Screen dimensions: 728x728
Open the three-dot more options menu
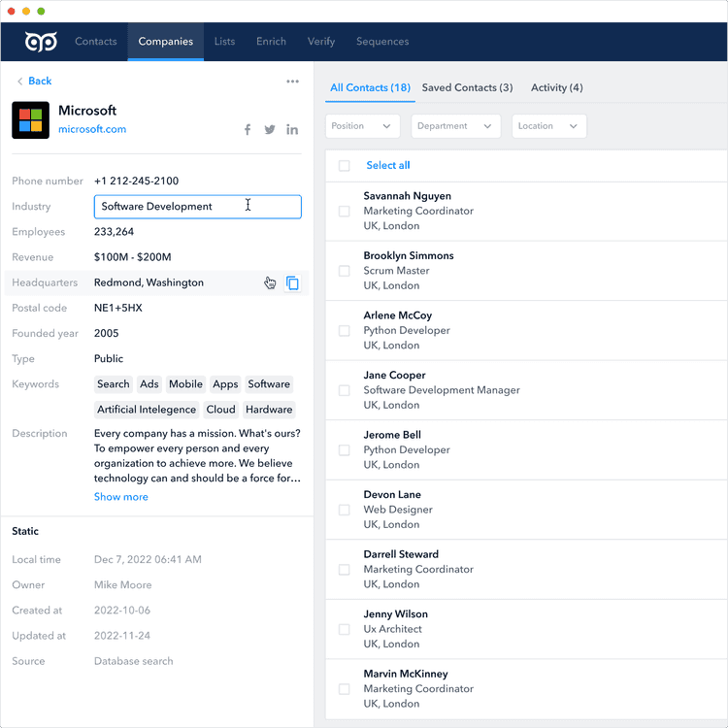[x=292, y=82]
